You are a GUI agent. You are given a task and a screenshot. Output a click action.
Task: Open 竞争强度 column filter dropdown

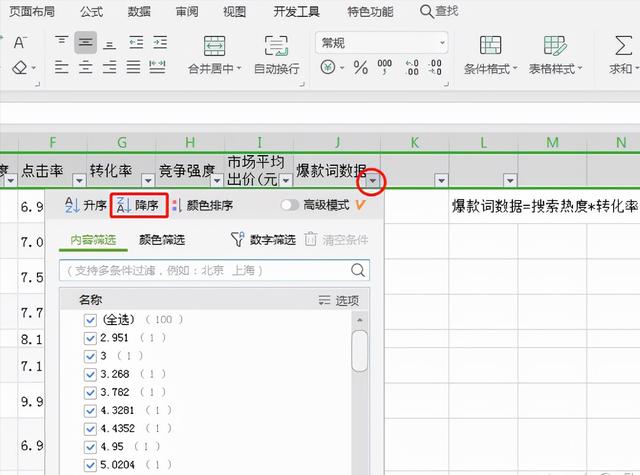(x=217, y=180)
